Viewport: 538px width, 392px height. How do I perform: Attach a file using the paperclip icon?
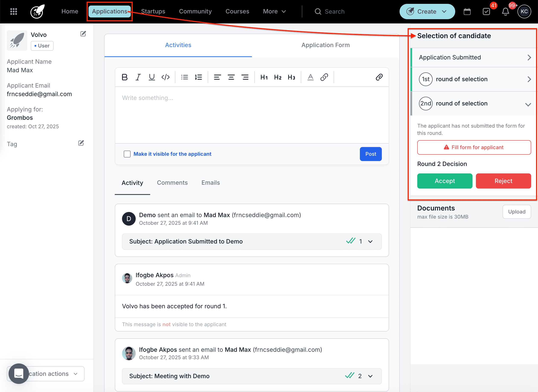click(379, 77)
